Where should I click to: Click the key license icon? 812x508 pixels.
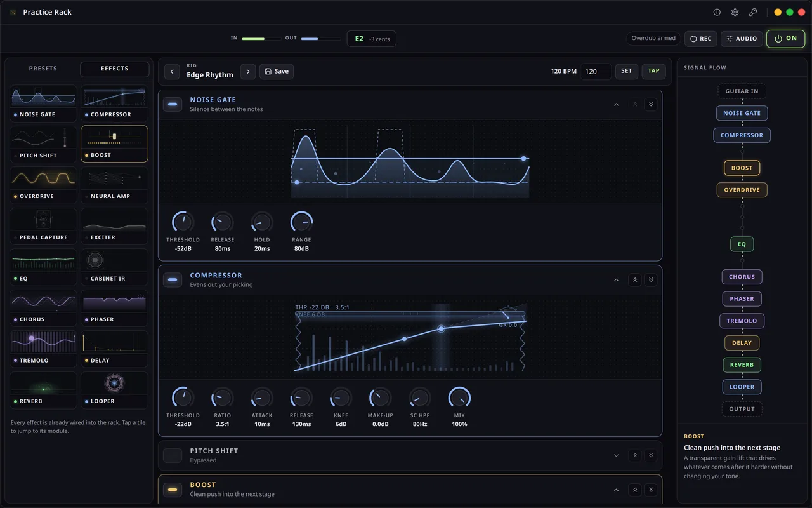[x=753, y=12]
